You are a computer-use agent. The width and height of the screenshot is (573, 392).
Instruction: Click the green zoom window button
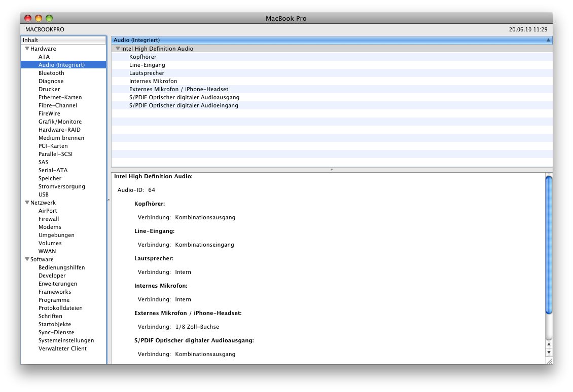pyautogui.click(x=49, y=18)
